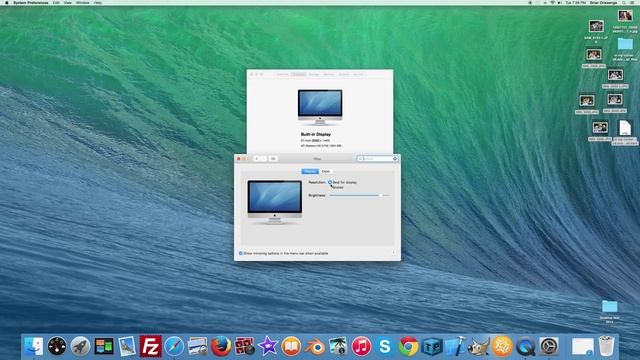Open Finder from the Dock

coord(33,346)
